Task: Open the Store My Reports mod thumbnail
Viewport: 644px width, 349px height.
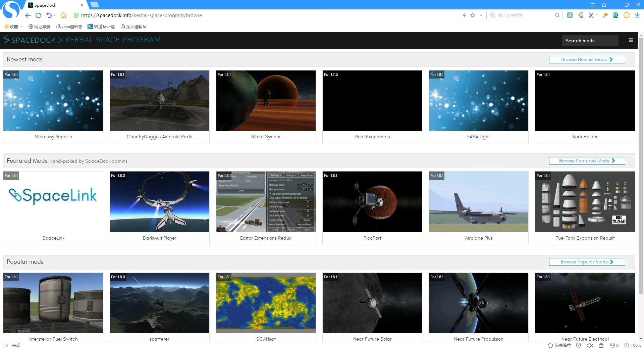Action: pyautogui.click(x=53, y=101)
